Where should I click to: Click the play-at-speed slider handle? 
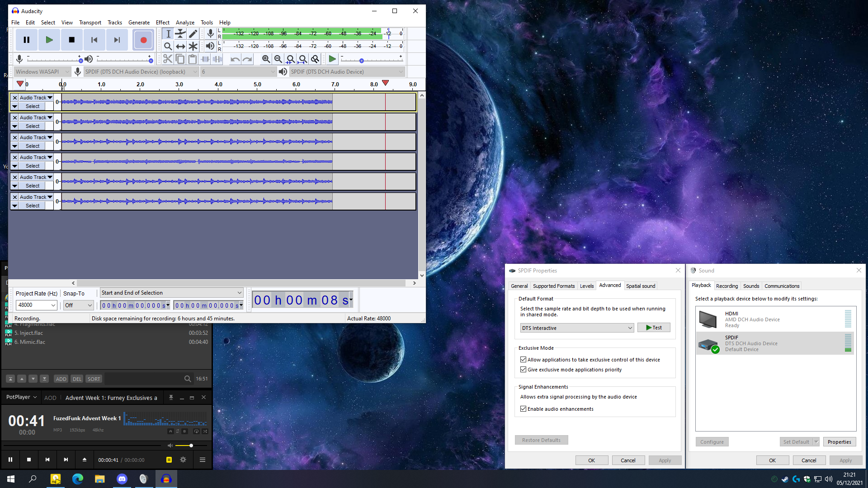[362, 61]
